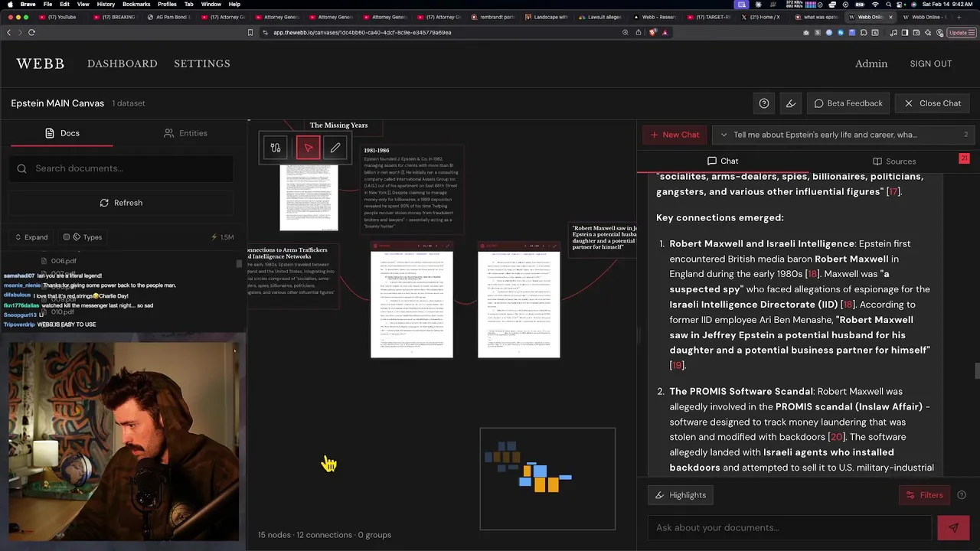Viewport: 980px width, 551px height.
Task: Click the Beta Feedback button
Action: click(848, 103)
